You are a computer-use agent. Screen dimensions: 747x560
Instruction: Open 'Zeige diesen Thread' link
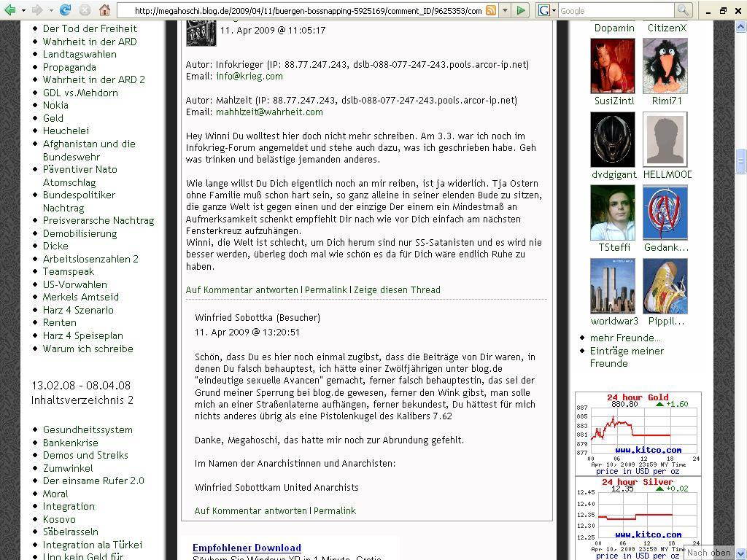tap(397, 289)
